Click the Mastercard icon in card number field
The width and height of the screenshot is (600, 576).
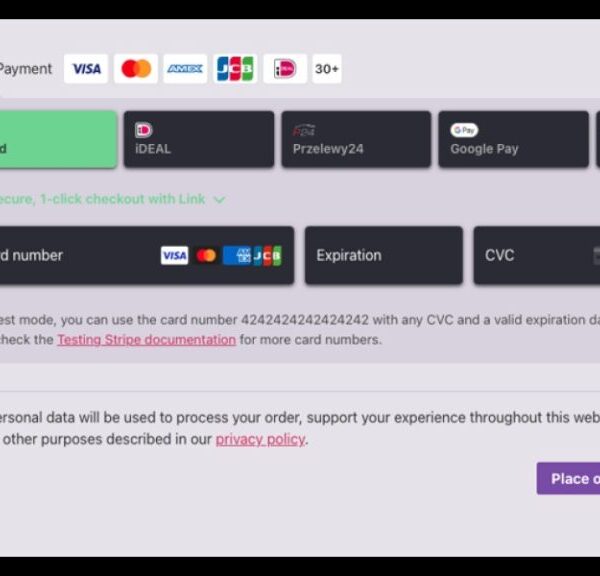206,256
